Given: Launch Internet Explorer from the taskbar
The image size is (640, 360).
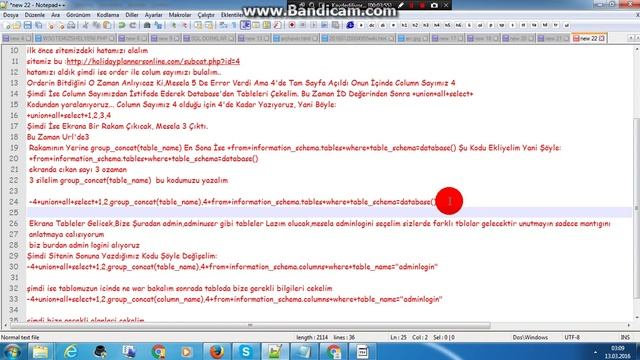Looking at the screenshot, I should click(x=71, y=351).
